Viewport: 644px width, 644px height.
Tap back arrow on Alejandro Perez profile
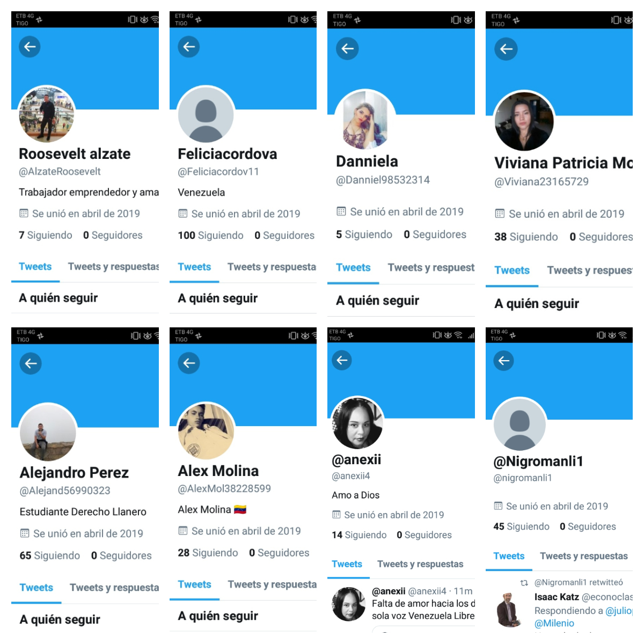(31, 363)
